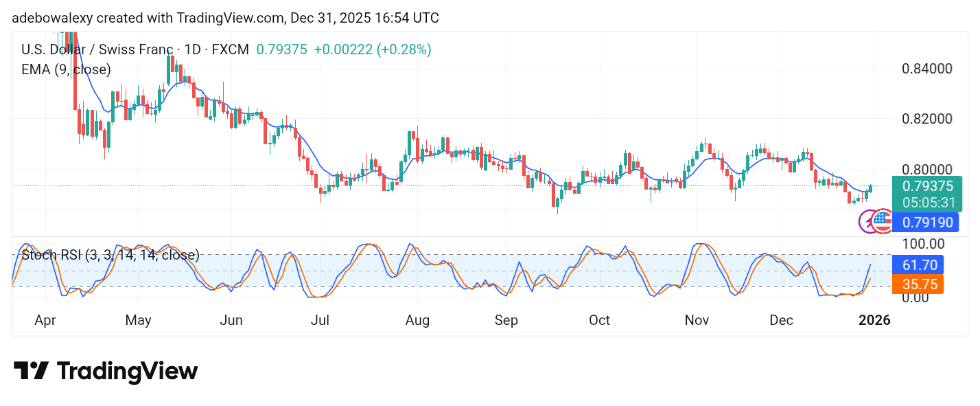Image resolution: width=980 pixels, height=406 pixels.
Task: Click the Dec label on time axis
Action: tap(782, 320)
